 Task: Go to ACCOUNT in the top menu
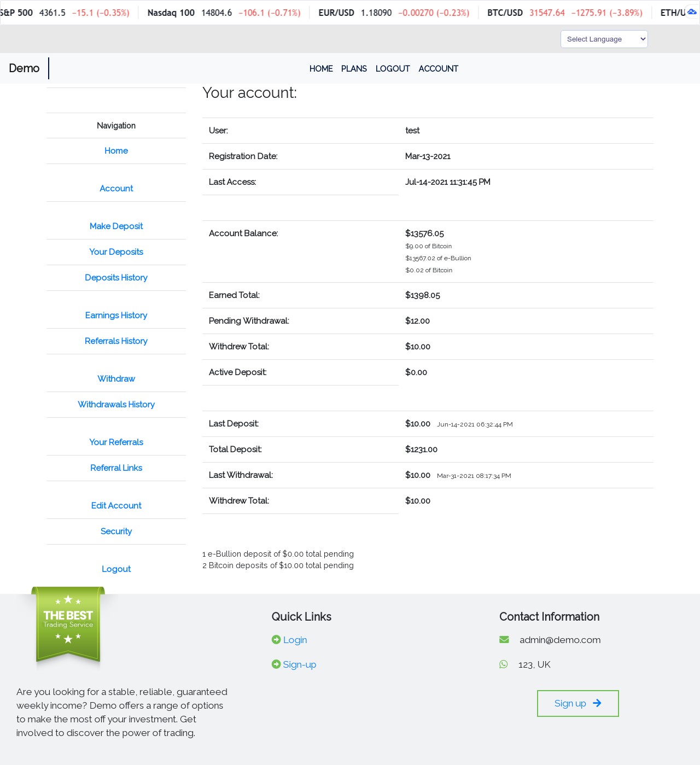pyautogui.click(x=438, y=69)
